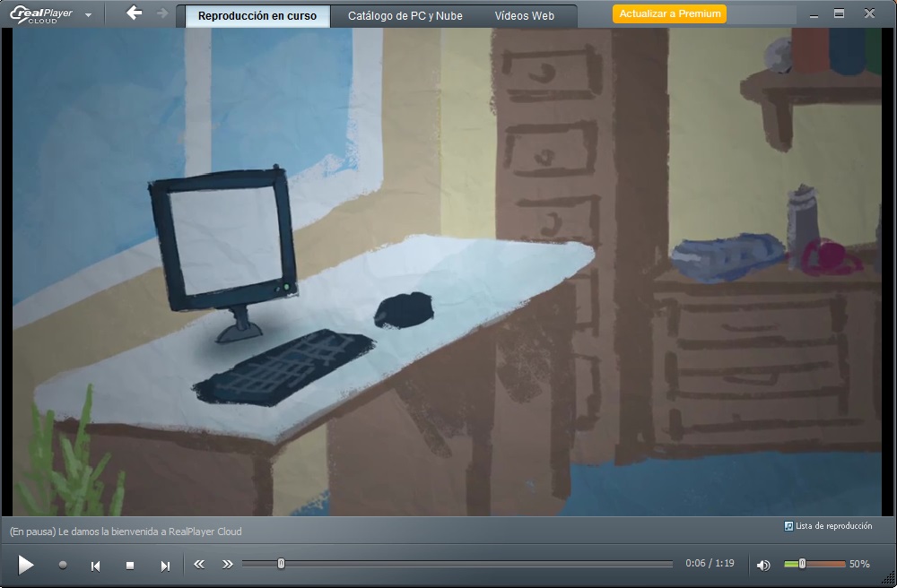The height and width of the screenshot is (588, 897).
Task: Skip to next clip
Action: point(165,566)
